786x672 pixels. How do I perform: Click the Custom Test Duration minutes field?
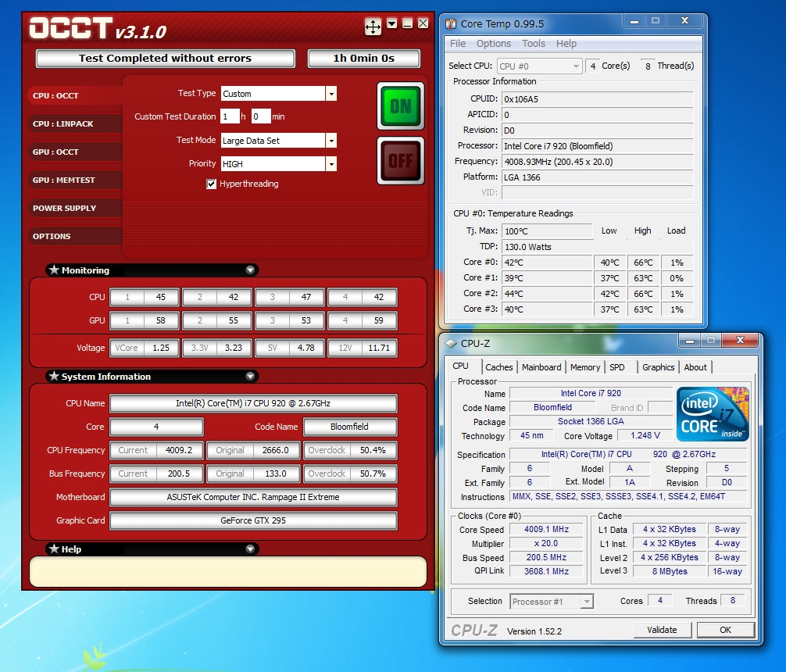pyautogui.click(x=261, y=116)
